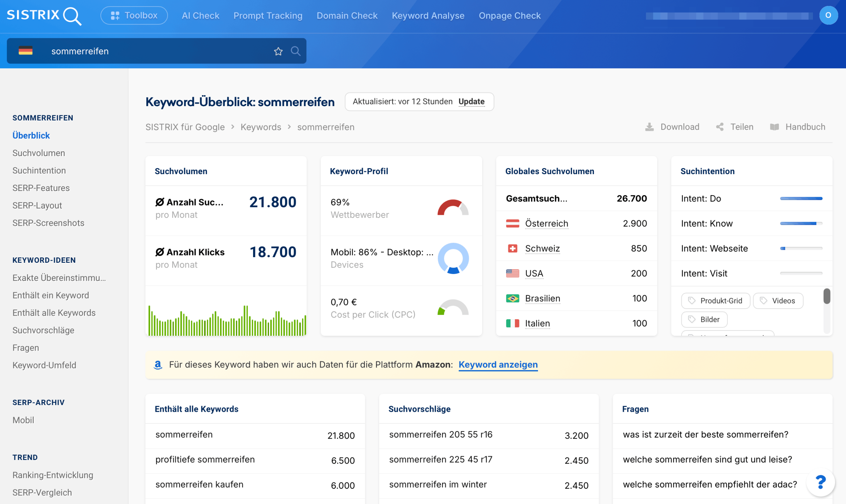Click the Italien country link

point(537,323)
